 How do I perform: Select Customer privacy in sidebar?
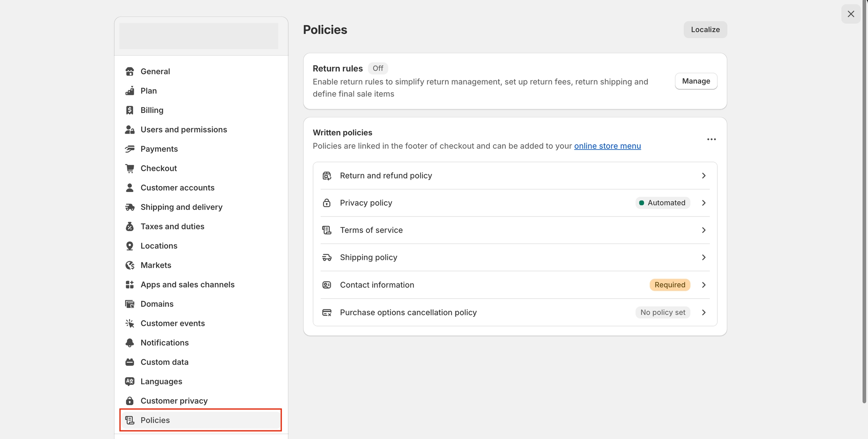tap(174, 401)
